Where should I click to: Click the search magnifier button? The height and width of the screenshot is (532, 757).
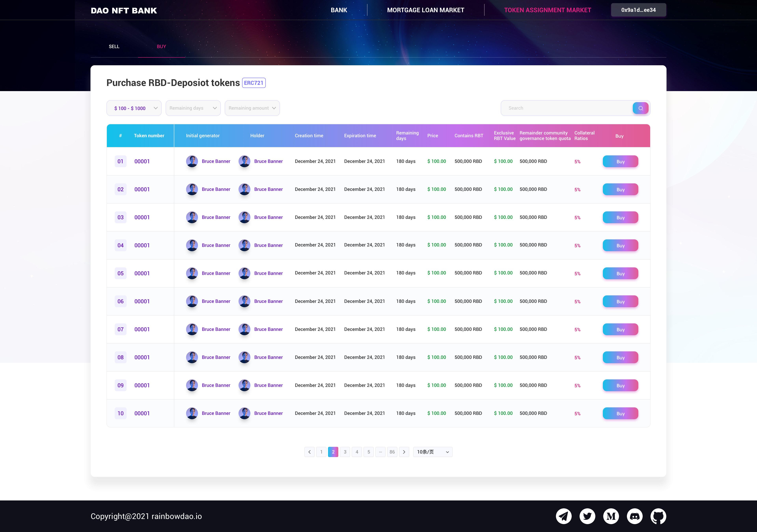click(x=640, y=108)
